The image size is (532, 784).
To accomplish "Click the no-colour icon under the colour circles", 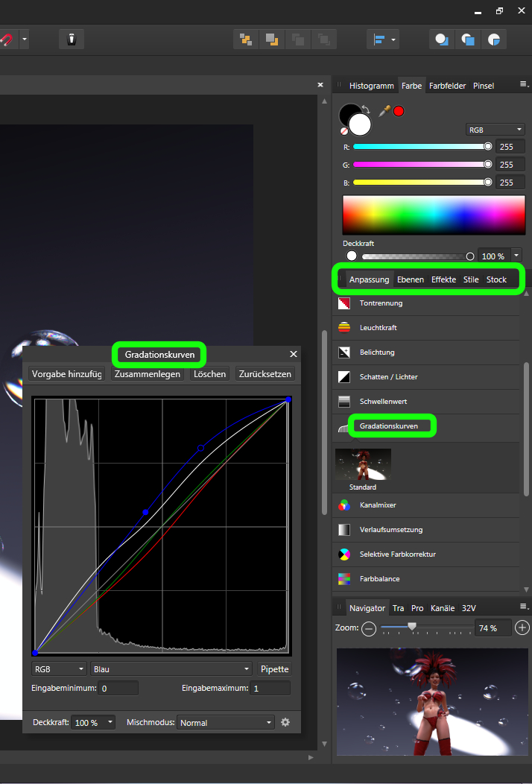I will pyautogui.click(x=344, y=131).
